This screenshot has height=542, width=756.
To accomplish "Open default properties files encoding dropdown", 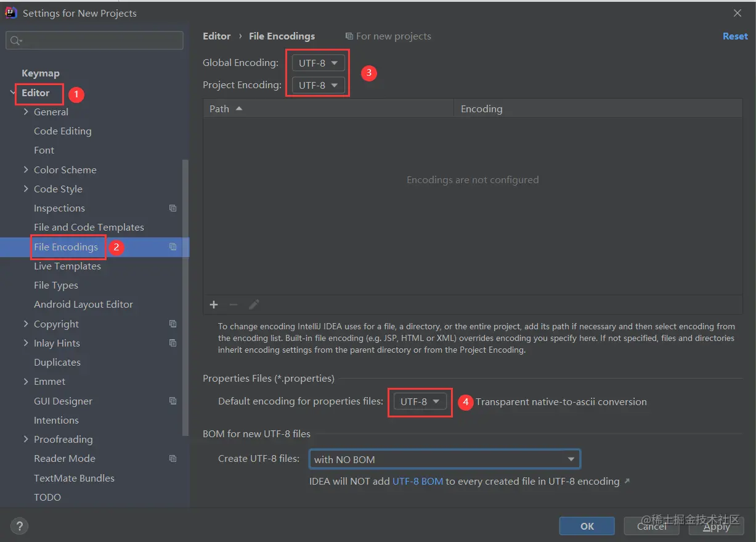I will tap(420, 402).
